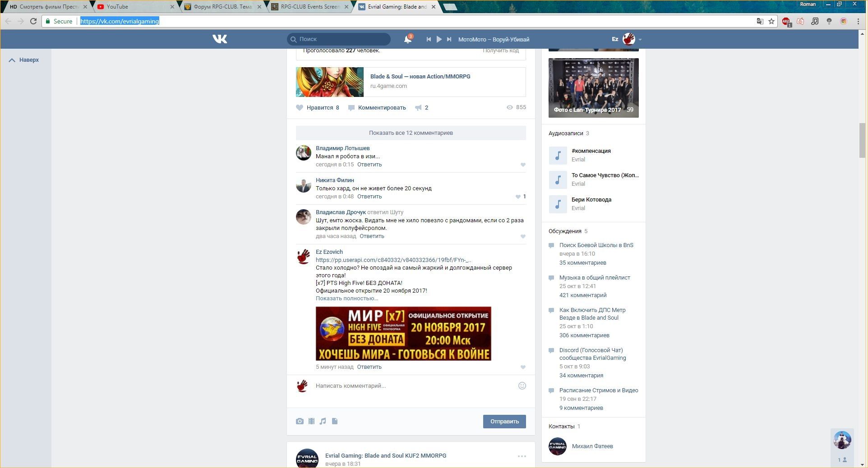Open Обсуждения section header

[565, 231]
